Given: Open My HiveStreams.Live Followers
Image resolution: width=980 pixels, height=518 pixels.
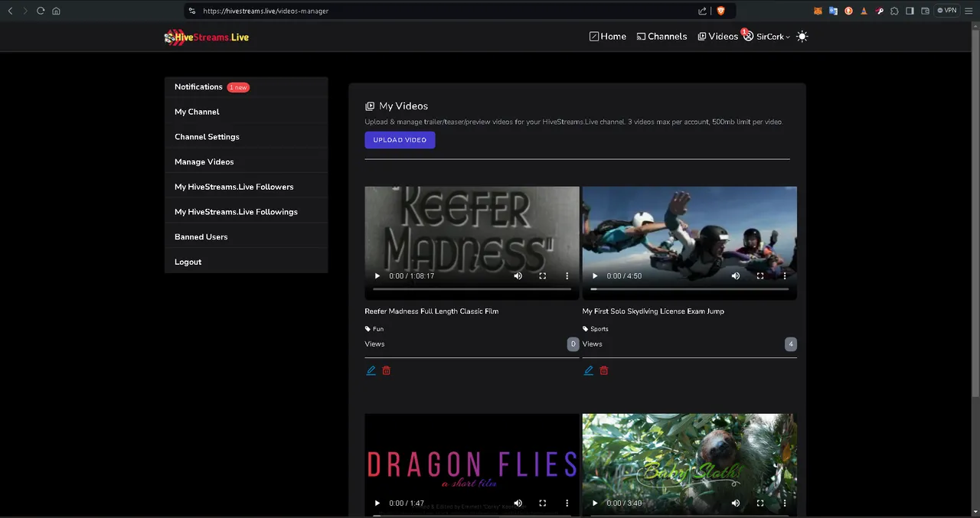Looking at the screenshot, I should [x=246, y=187].
